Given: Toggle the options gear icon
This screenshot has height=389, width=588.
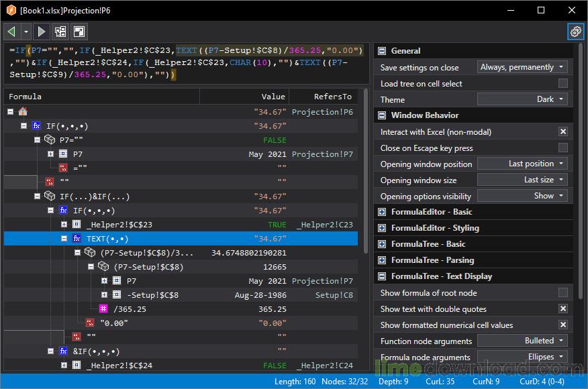Looking at the screenshot, I should (576, 32).
